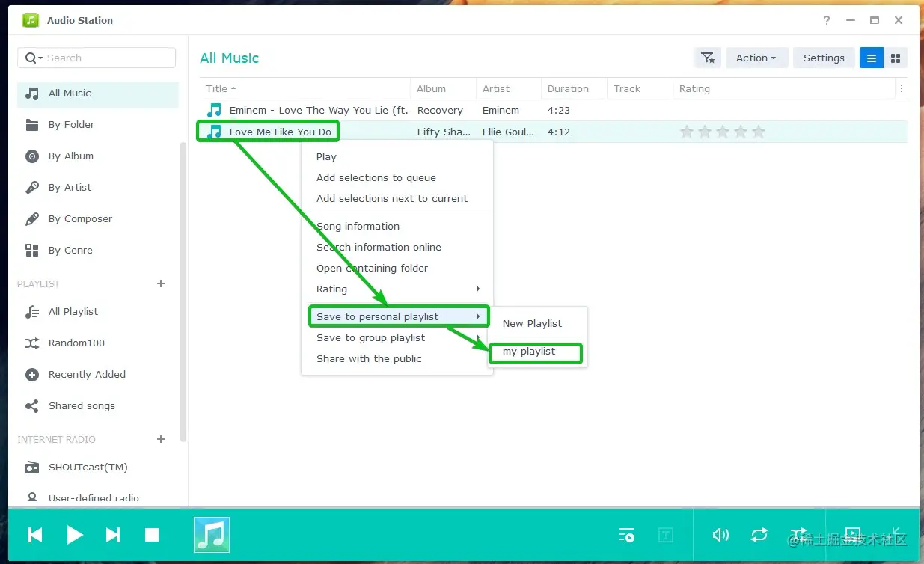
Task: Select the output player device
Action: coord(853,533)
